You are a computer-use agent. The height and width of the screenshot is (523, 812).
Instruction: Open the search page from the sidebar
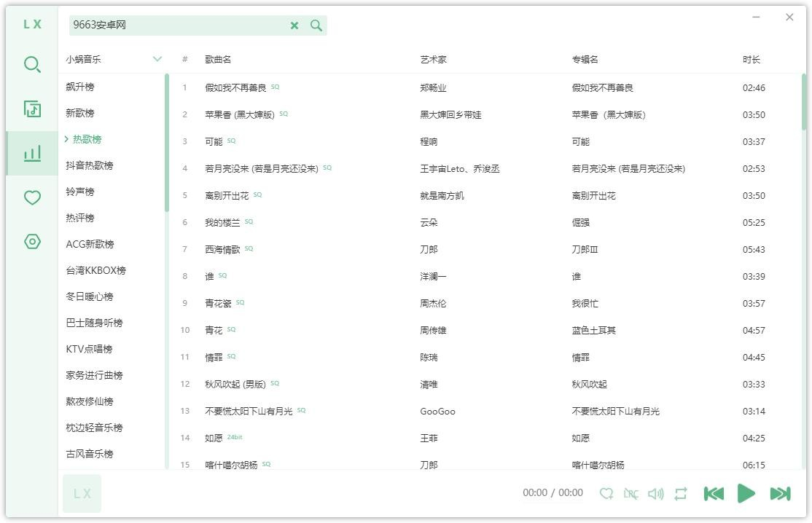[32, 64]
